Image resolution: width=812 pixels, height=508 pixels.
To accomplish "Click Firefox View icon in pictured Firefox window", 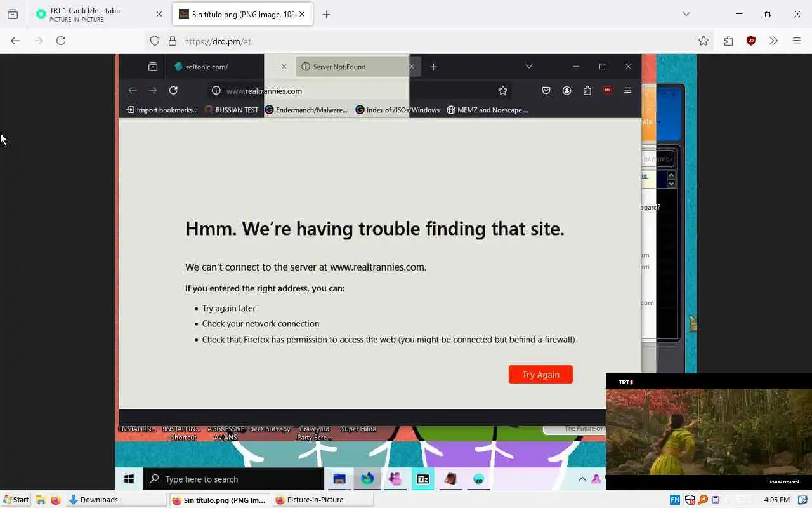I will coord(153,67).
